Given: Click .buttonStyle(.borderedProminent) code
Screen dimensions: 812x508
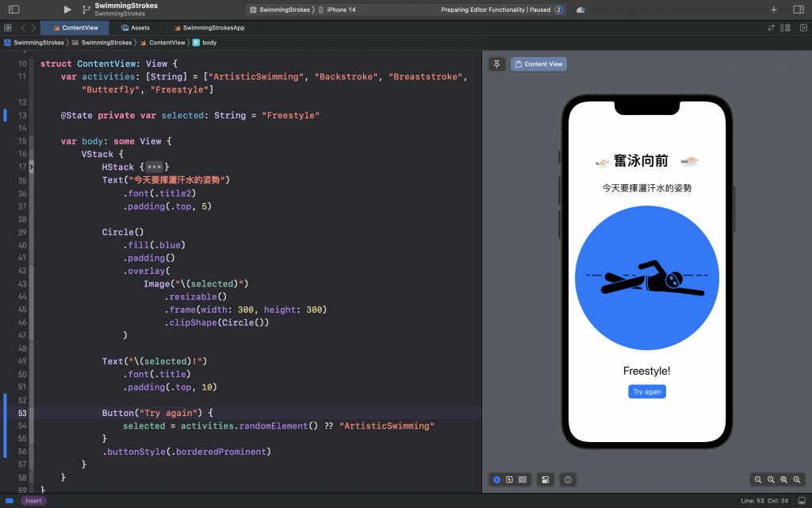Looking at the screenshot, I should [x=187, y=452].
